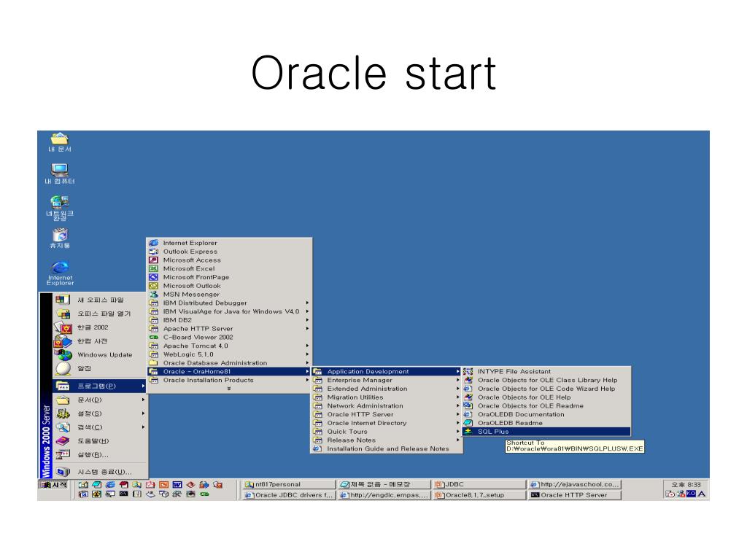Open 도움말(H) in Start menu
The image size is (747, 560).
pyautogui.click(x=99, y=441)
